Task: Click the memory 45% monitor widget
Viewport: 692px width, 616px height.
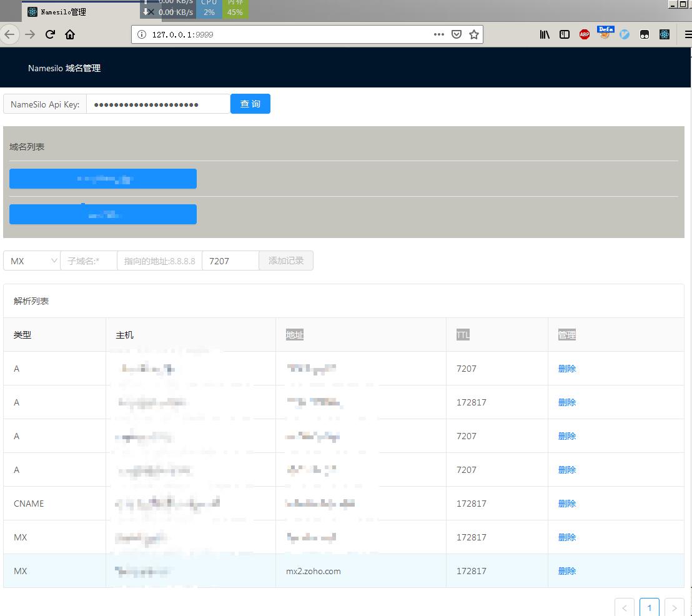Action: (235, 8)
